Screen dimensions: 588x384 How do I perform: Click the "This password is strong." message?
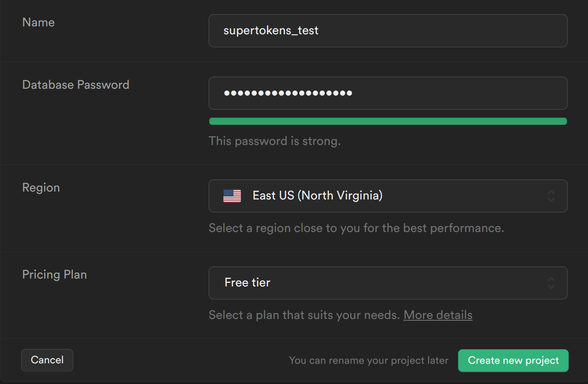(275, 141)
